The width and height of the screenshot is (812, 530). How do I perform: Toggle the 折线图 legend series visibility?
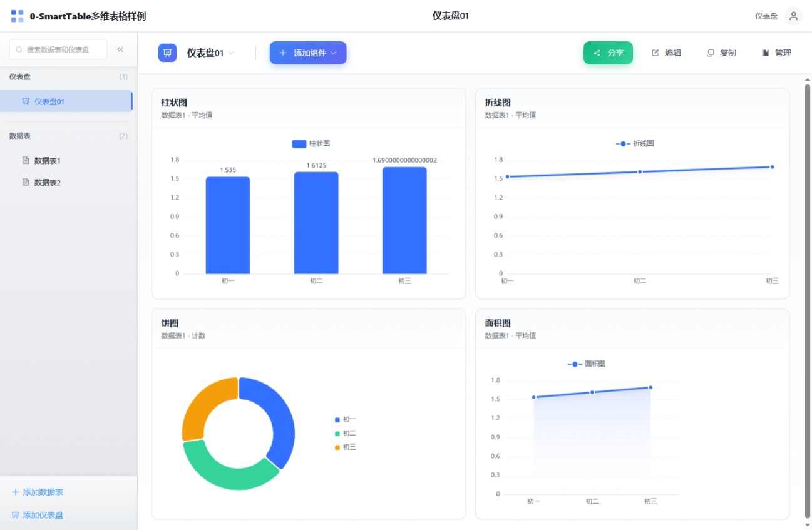[x=634, y=144]
